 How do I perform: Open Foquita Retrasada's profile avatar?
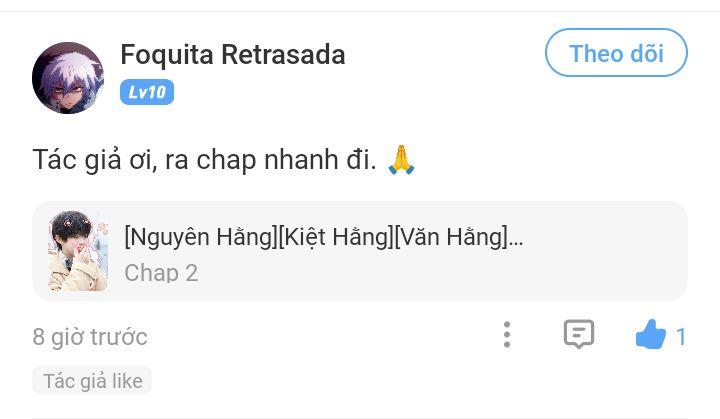coord(68,77)
